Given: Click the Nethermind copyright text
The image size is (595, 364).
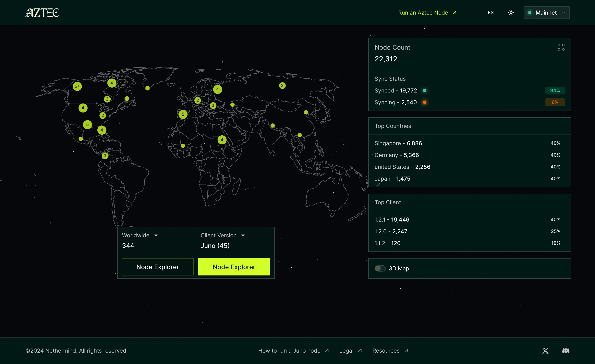Looking at the screenshot, I should coord(76,350).
